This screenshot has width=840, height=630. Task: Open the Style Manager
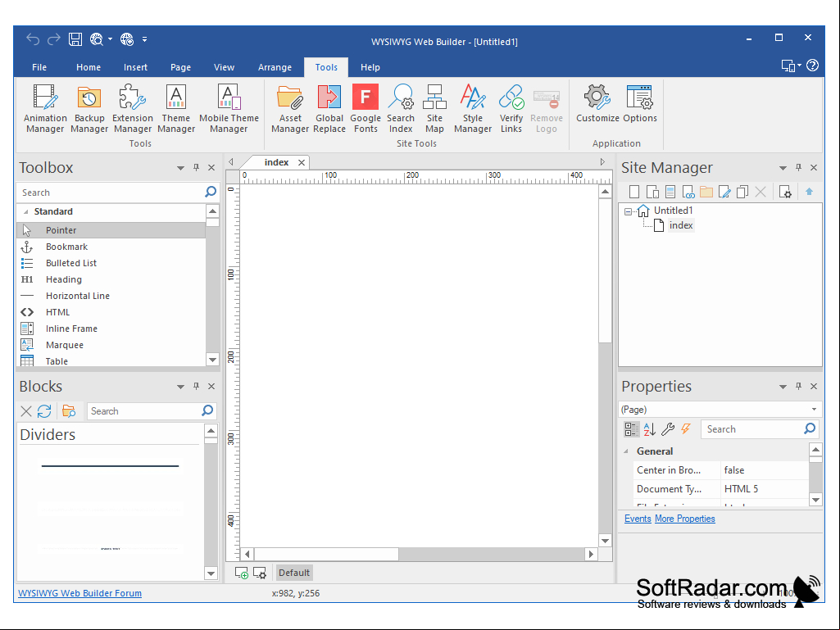point(473,108)
